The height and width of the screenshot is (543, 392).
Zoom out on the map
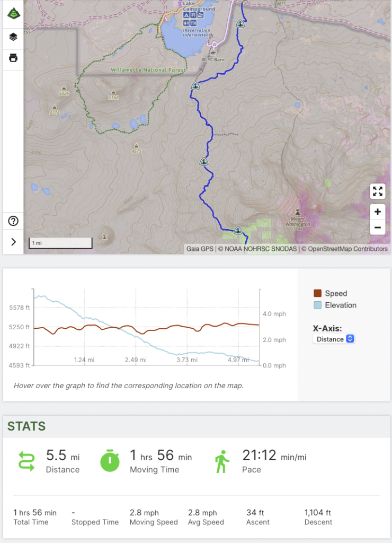pyautogui.click(x=377, y=227)
